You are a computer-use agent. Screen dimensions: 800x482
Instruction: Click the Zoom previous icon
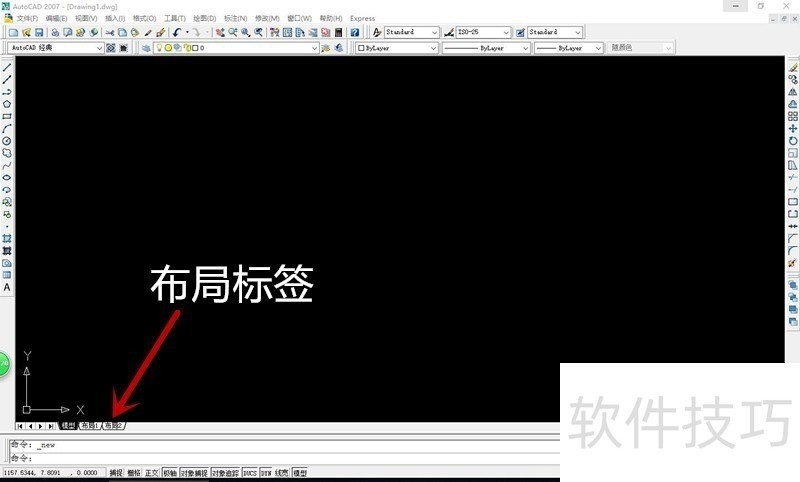pos(259,32)
